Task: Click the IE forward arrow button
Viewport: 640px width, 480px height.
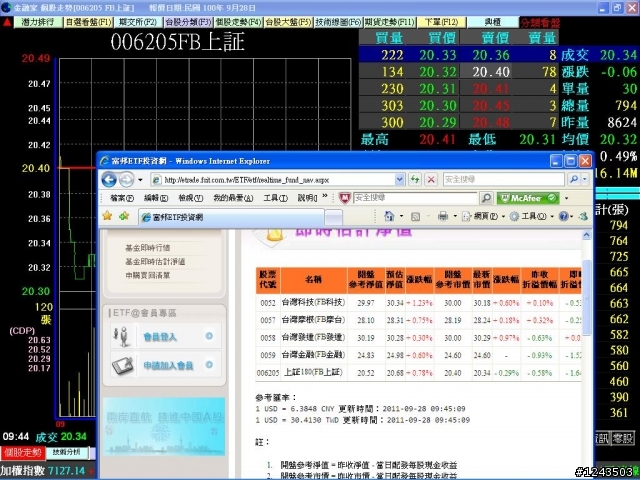Action: point(127,180)
